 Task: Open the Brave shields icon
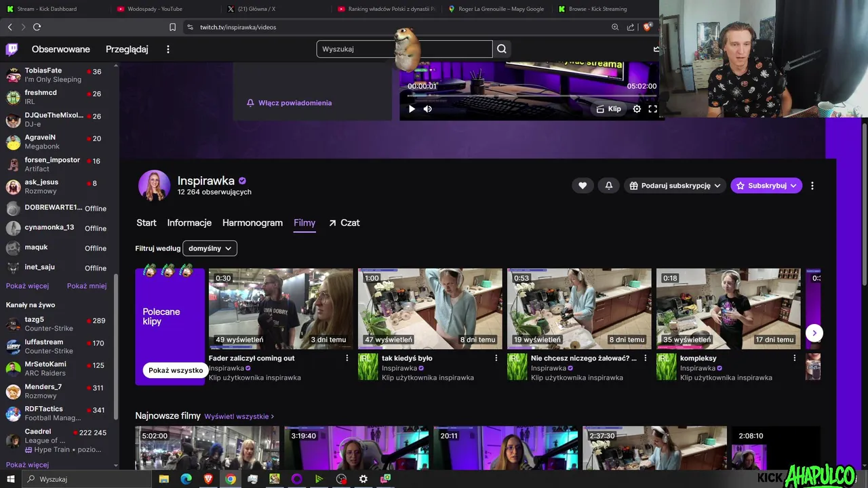647,27
